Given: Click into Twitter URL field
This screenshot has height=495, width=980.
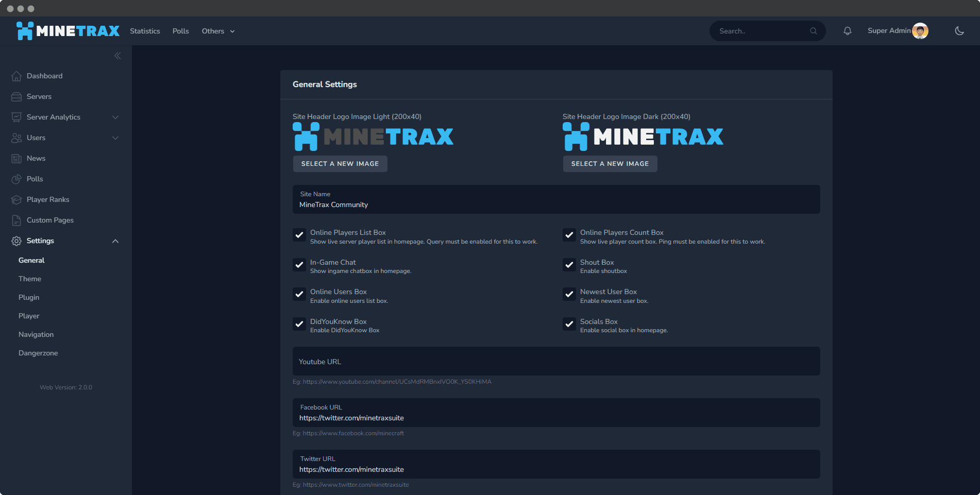Looking at the screenshot, I should [556, 464].
